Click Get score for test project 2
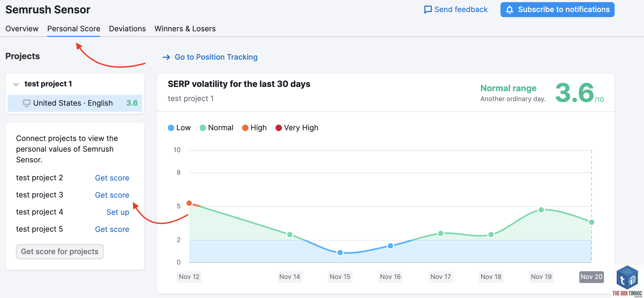 [x=112, y=178]
